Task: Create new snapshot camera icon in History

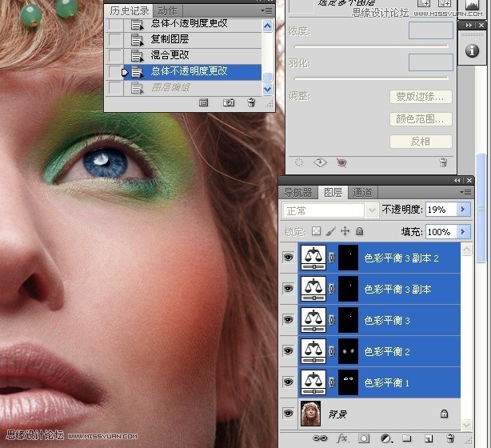Action: pos(229,102)
